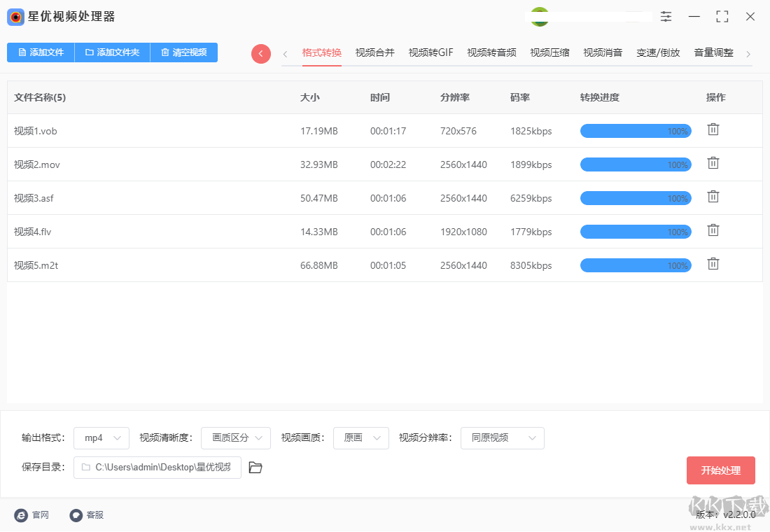The height and width of the screenshot is (532, 770).
Task: Click trash icon for 视频5.m2t
Action: click(713, 264)
